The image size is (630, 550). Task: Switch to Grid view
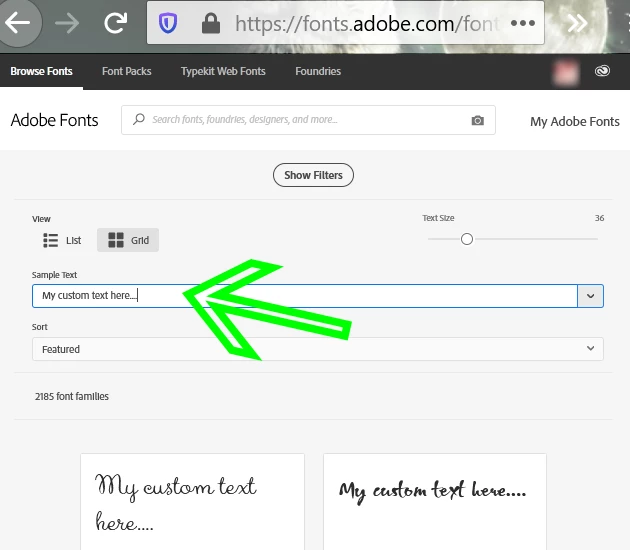tap(128, 240)
